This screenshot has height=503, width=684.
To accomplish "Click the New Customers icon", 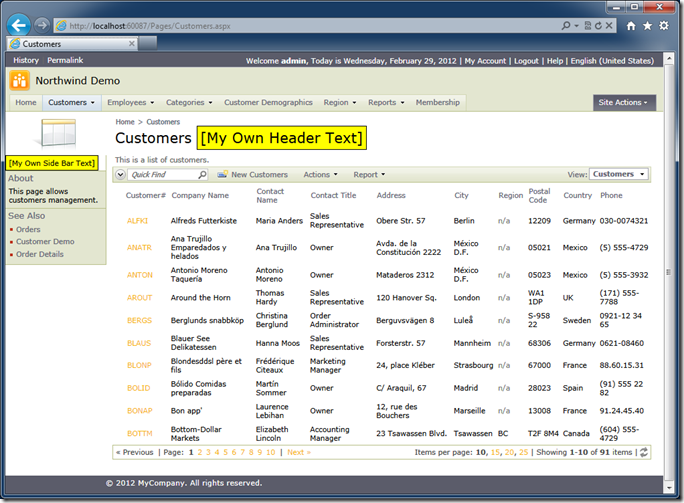I will (222, 175).
